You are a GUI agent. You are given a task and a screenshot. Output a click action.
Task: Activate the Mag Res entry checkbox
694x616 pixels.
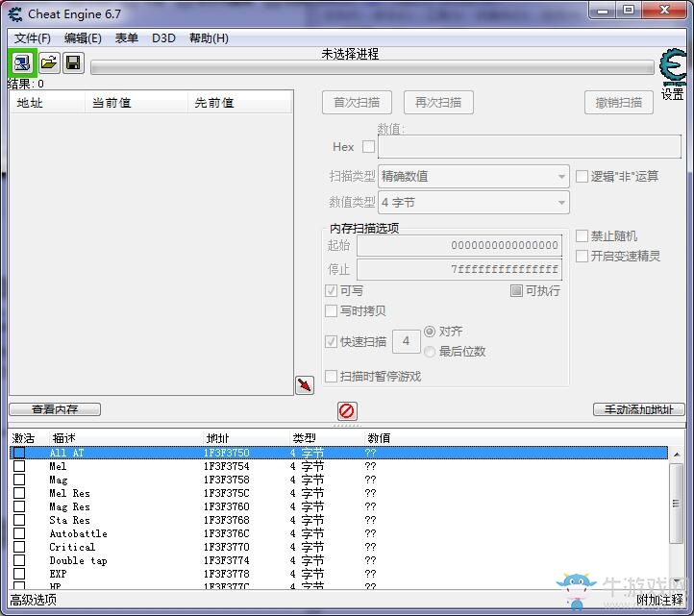[x=19, y=506]
